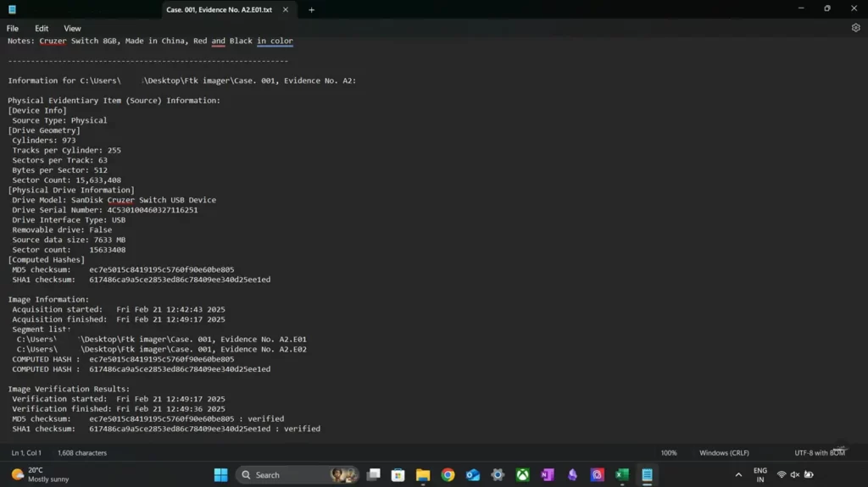Open Outlook from the taskbar
Viewport: 868px width, 487px height.
pyautogui.click(x=473, y=474)
